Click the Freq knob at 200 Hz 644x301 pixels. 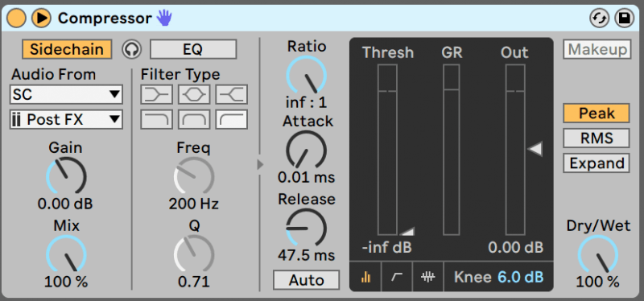click(194, 175)
